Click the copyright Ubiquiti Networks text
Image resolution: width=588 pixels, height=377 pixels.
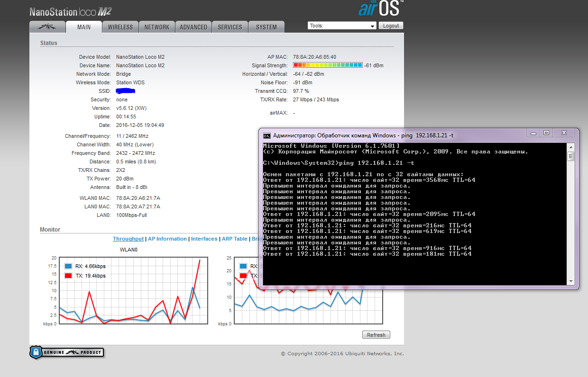click(342, 353)
